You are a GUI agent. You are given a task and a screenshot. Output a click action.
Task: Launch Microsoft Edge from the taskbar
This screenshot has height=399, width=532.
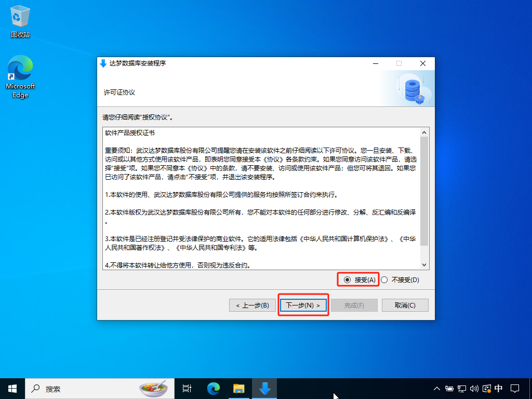(214, 389)
